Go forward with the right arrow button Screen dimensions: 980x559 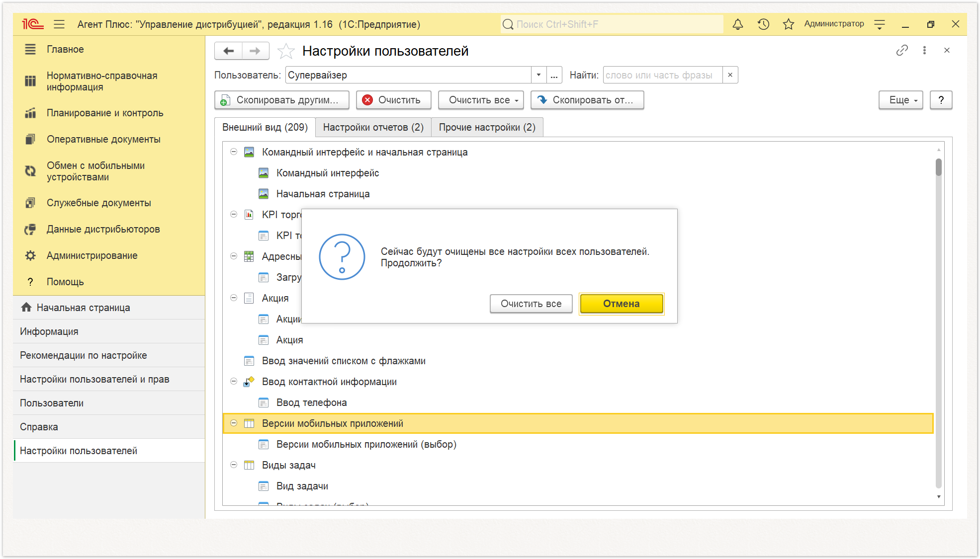[255, 51]
